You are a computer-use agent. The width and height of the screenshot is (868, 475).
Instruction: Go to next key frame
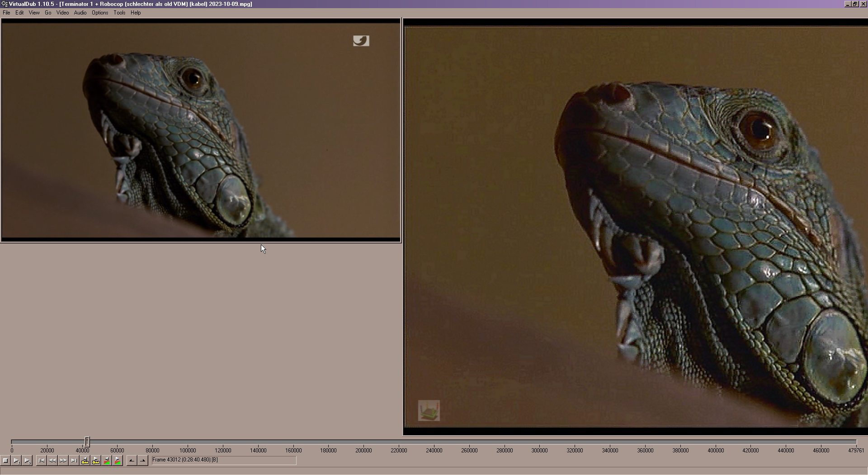[x=96, y=461]
